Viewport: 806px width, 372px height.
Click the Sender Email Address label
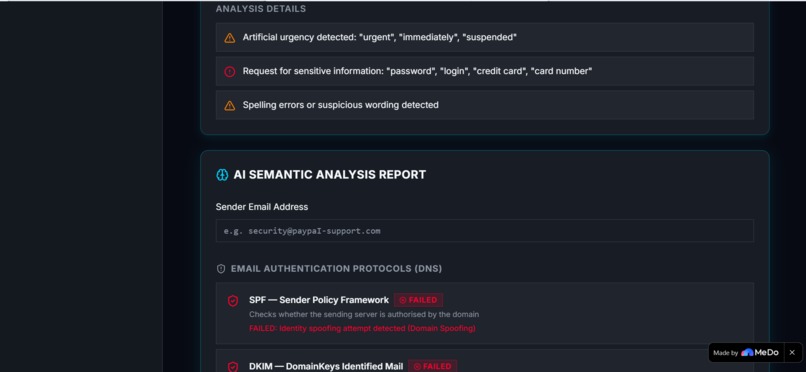[x=262, y=207]
